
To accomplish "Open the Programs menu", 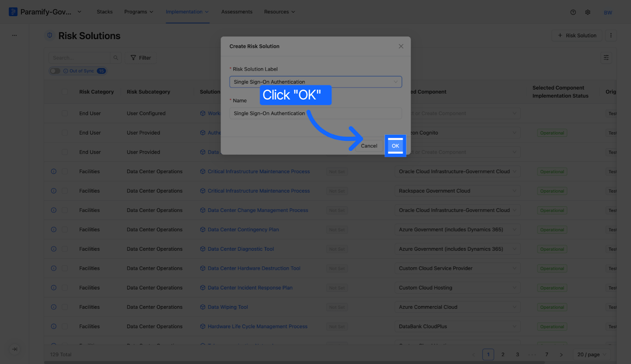I will click(x=139, y=12).
